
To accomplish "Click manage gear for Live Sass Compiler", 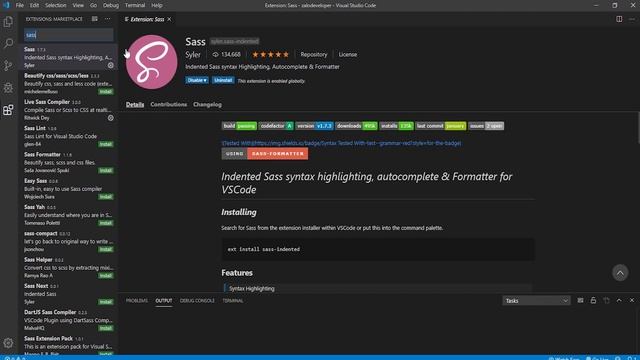I will [111, 118].
